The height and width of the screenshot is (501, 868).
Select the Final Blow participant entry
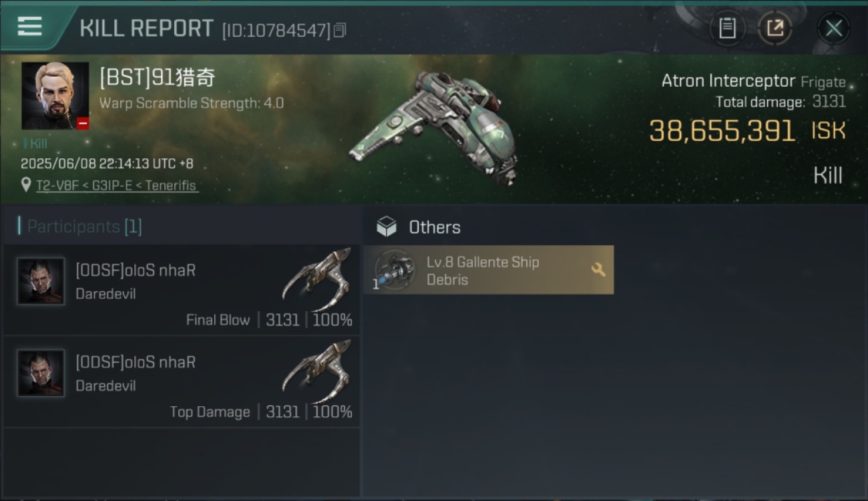182,290
